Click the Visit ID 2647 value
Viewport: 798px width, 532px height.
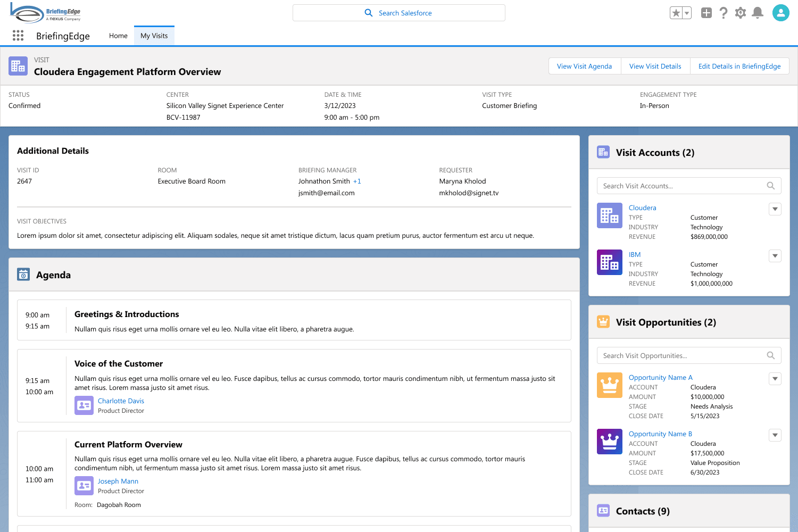(24, 181)
